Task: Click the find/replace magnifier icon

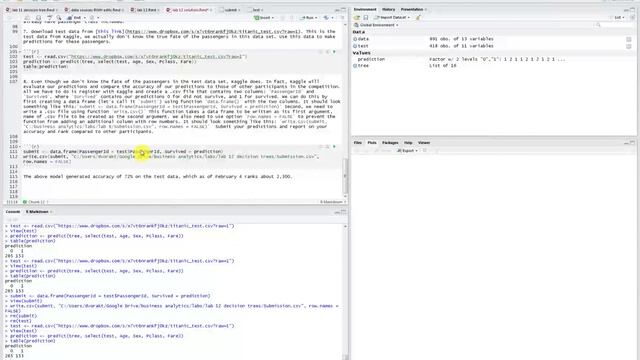Action: click(59, 18)
